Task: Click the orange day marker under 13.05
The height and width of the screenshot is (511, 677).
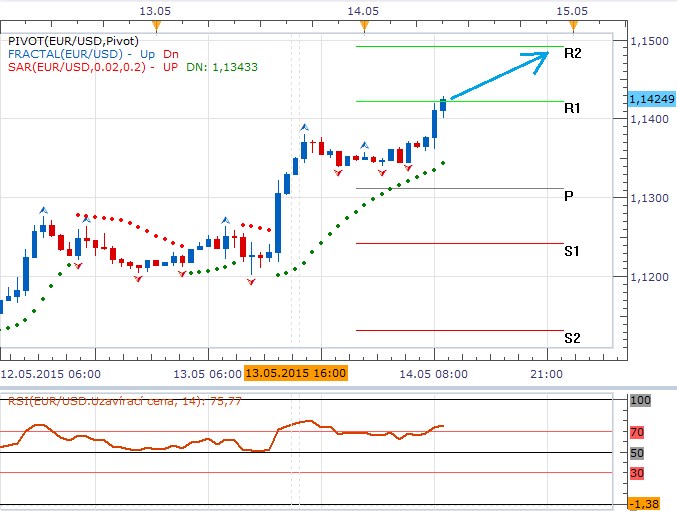Action: (x=155, y=24)
